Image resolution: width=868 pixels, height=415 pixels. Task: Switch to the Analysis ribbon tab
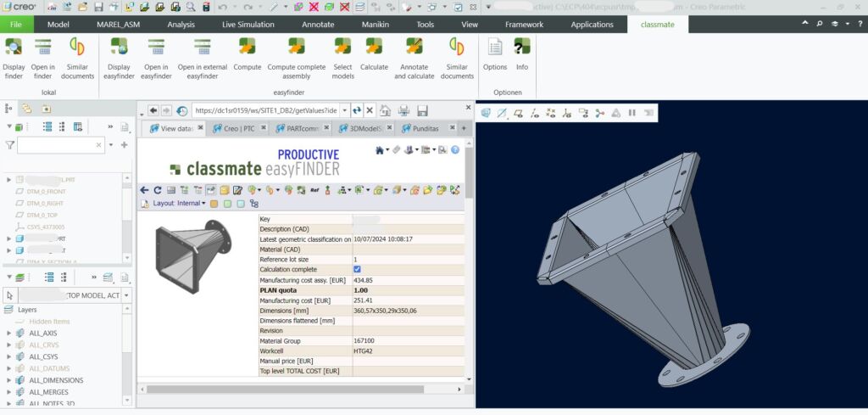click(x=181, y=25)
